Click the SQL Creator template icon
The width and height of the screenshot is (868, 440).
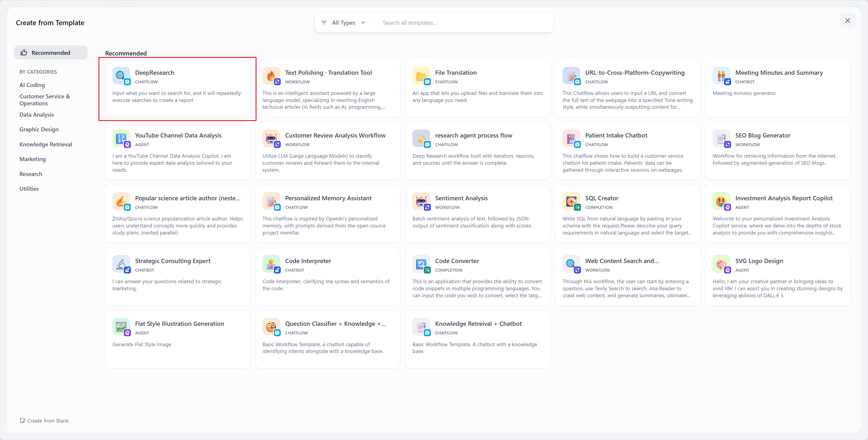coord(571,201)
